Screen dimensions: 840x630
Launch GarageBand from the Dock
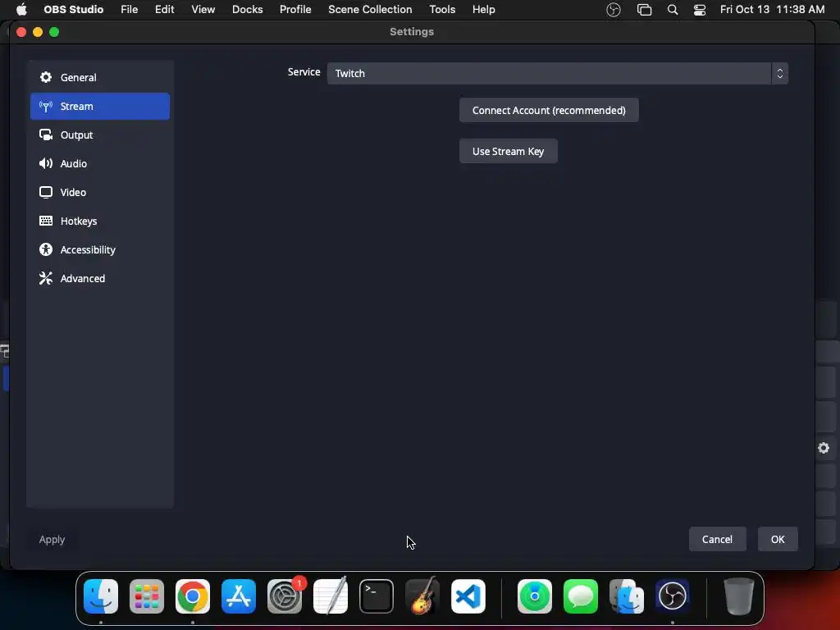pos(422,596)
